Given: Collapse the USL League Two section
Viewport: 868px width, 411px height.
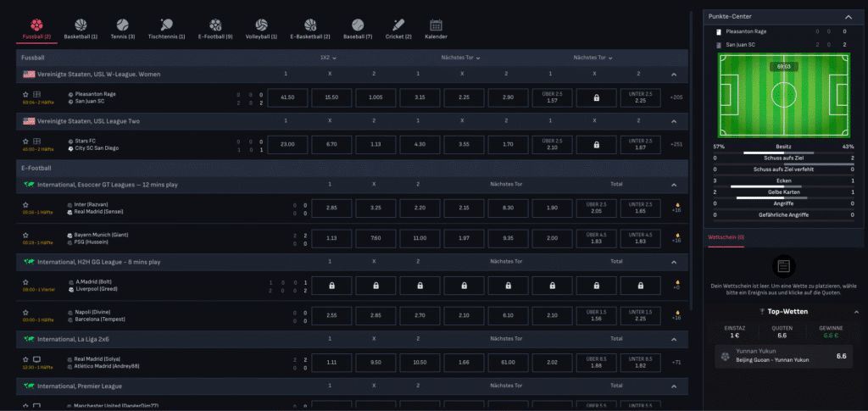Looking at the screenshot, I should pyautogui.click(x=674, y=121).
